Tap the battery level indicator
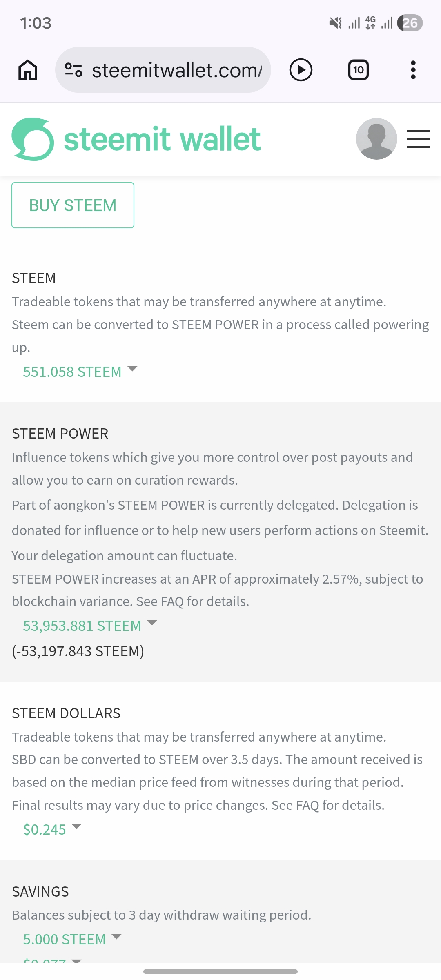 410,23
